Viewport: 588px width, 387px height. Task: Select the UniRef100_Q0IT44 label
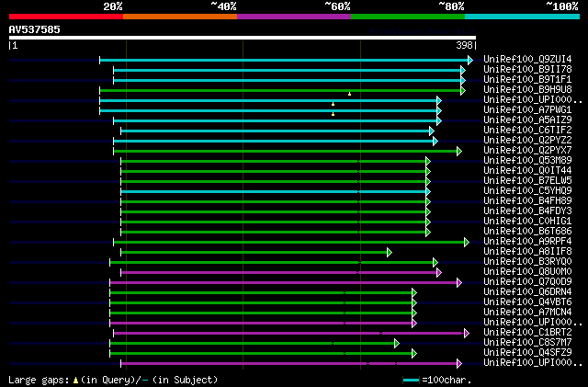pos(527,171)
